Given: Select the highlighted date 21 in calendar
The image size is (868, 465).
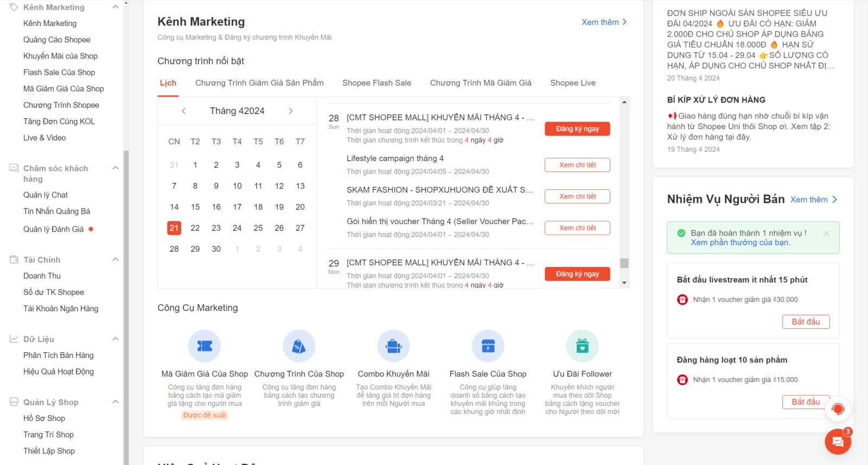Looking at the screenshot, I should coord(174,228).
